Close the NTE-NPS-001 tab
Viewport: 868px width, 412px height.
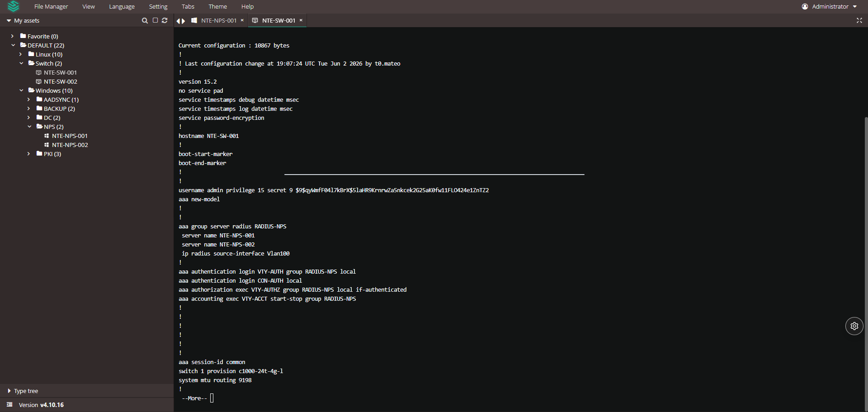[x=242, y=20]
